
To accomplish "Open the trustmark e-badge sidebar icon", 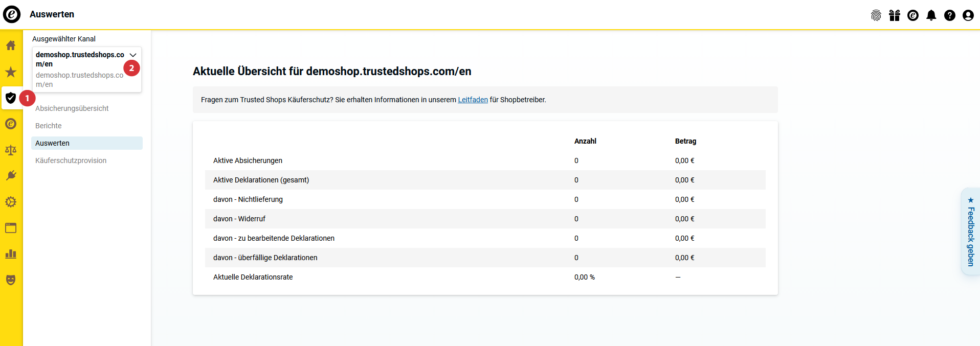I will click(11, 124).
